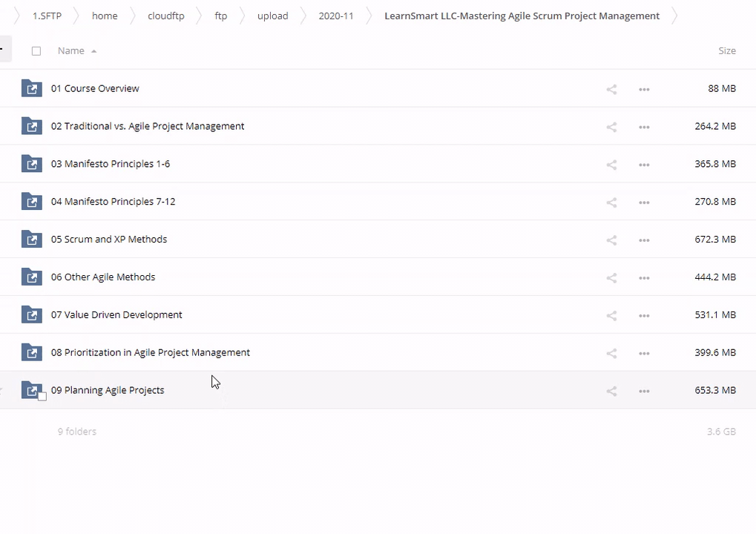Open 08 Prioritization in Agile Project Management

coord(151,352)
